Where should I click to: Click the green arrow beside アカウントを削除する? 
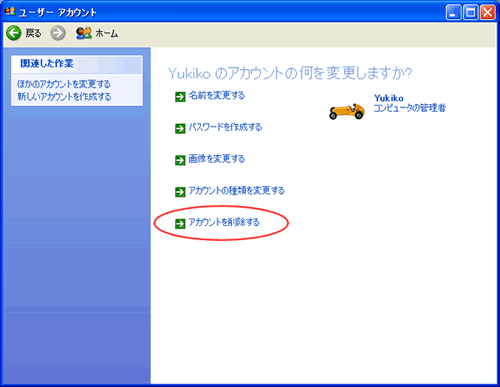point(180,224)
